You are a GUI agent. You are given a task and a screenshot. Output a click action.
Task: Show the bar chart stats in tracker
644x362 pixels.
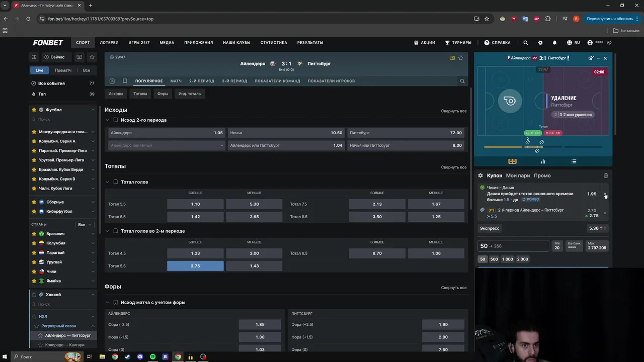(543, 161)
